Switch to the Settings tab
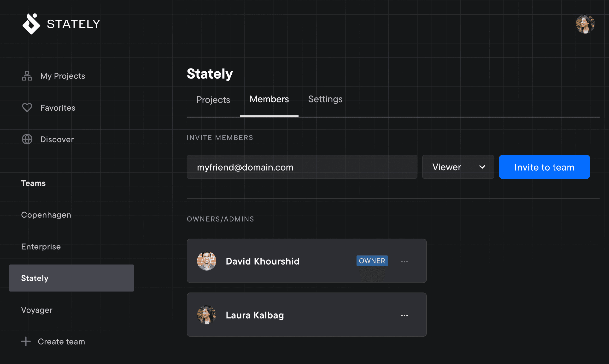 coord(325,100)
